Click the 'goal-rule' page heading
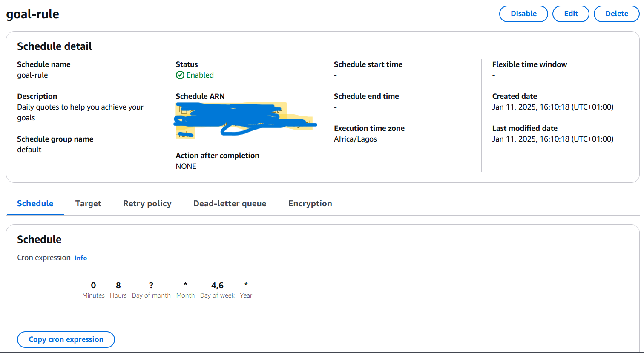644x353 pixels. tap(33, 14)
